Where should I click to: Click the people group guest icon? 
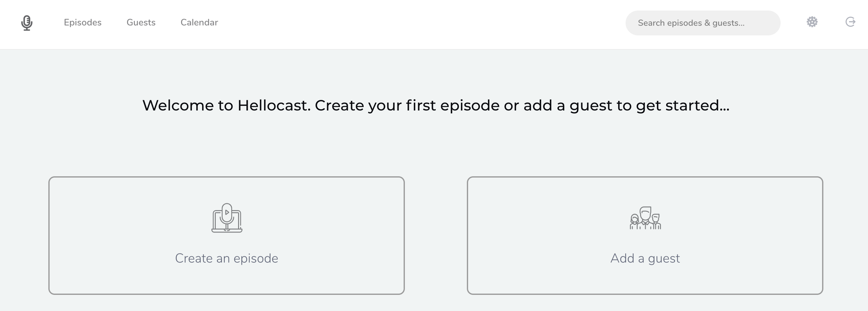[645, 218]
